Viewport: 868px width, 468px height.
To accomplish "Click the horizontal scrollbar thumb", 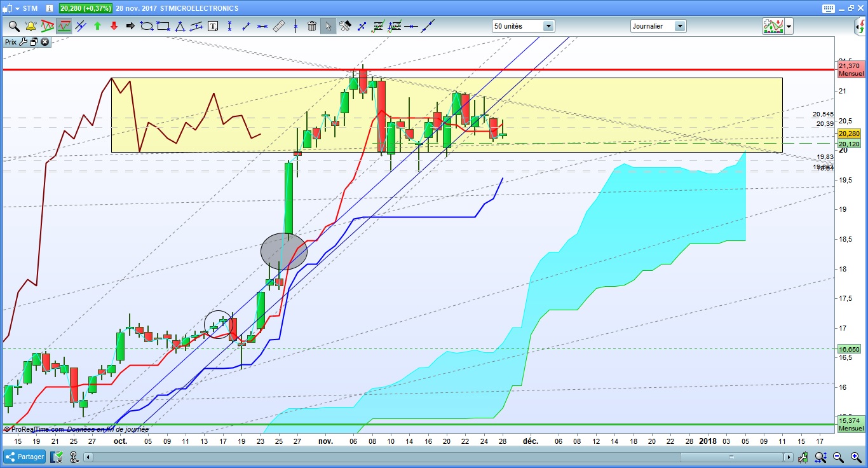I will pos(731,457).
